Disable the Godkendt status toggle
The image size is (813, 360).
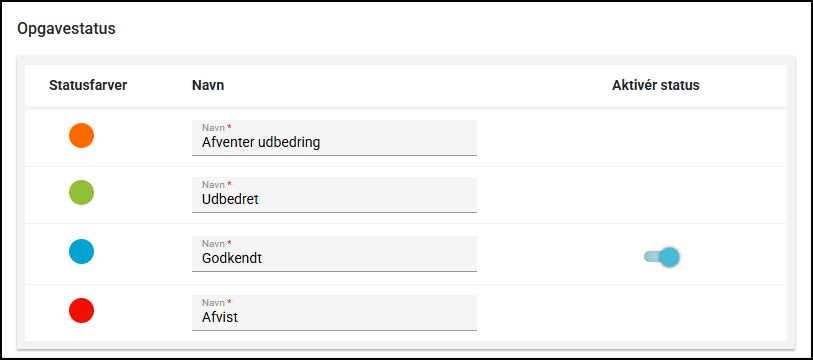[x=662, y=257]
